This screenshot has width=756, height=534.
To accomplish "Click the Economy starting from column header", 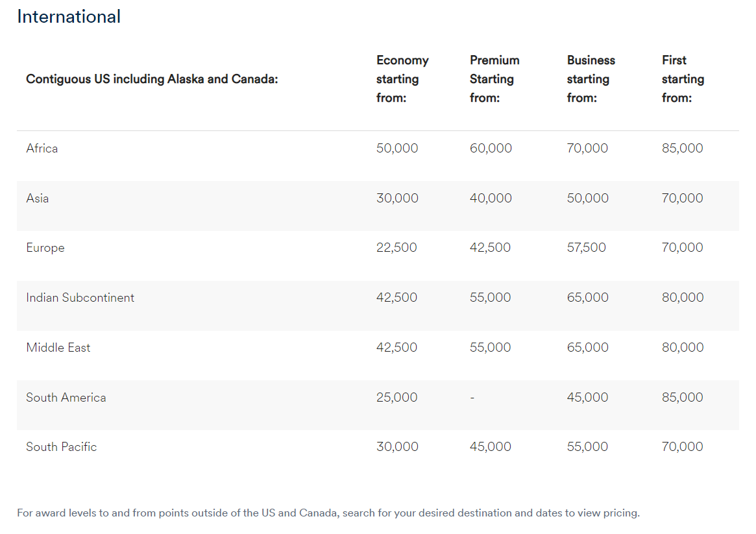I will (x=402, y=79).
